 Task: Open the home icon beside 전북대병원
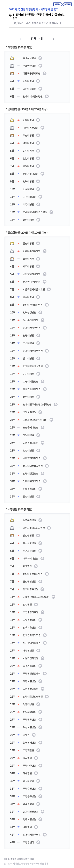point(38,120)
